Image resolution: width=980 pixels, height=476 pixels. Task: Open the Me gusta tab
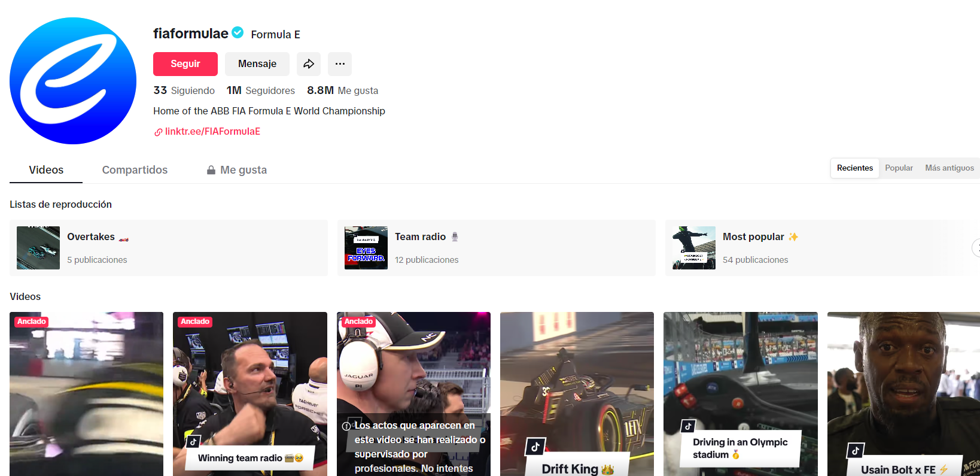[237, 170]
